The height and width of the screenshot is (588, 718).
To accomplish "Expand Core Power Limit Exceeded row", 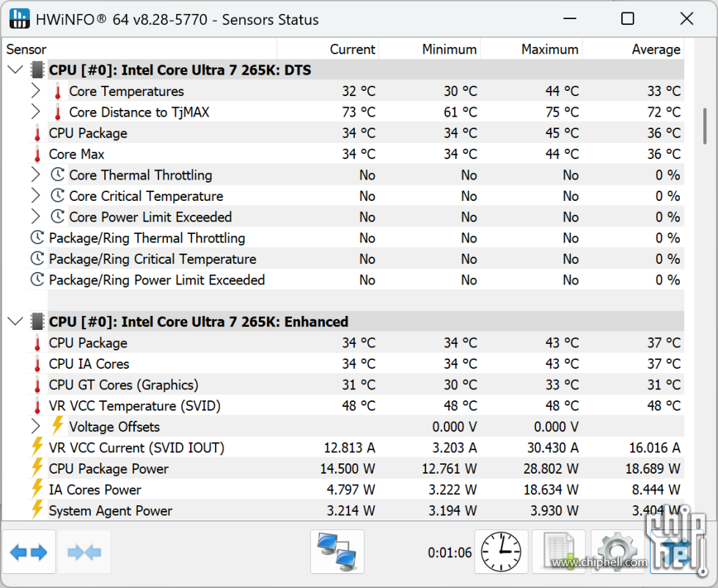I will pos(35,217).
